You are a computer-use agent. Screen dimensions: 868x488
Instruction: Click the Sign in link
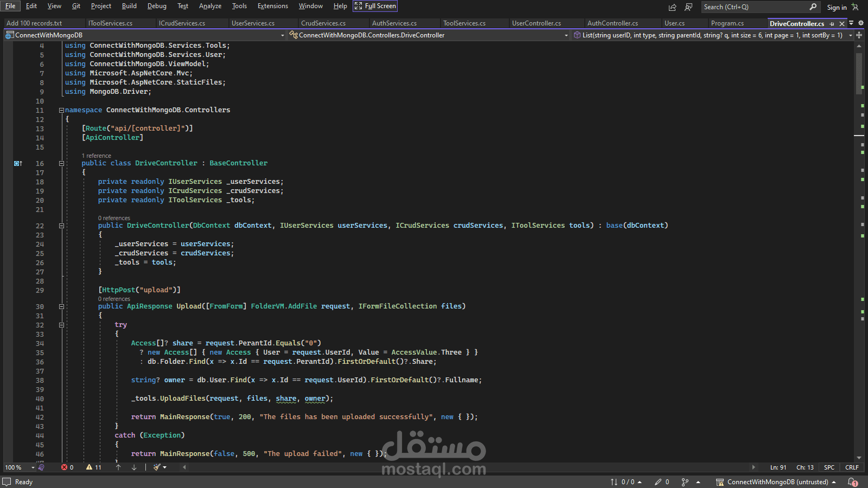pos(837,7)
